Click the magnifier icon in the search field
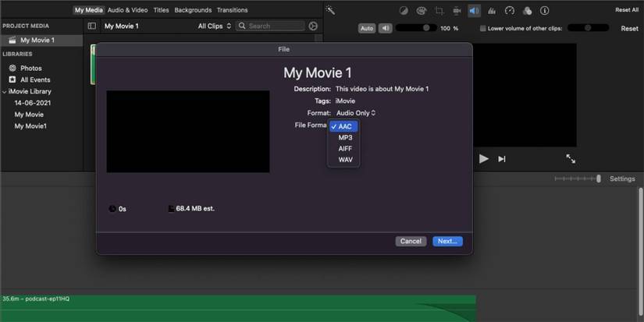 point(242,26)
